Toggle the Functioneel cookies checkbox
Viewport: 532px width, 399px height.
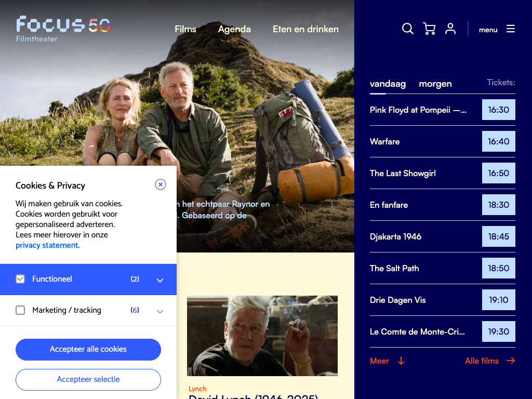[x=20, y=279]
